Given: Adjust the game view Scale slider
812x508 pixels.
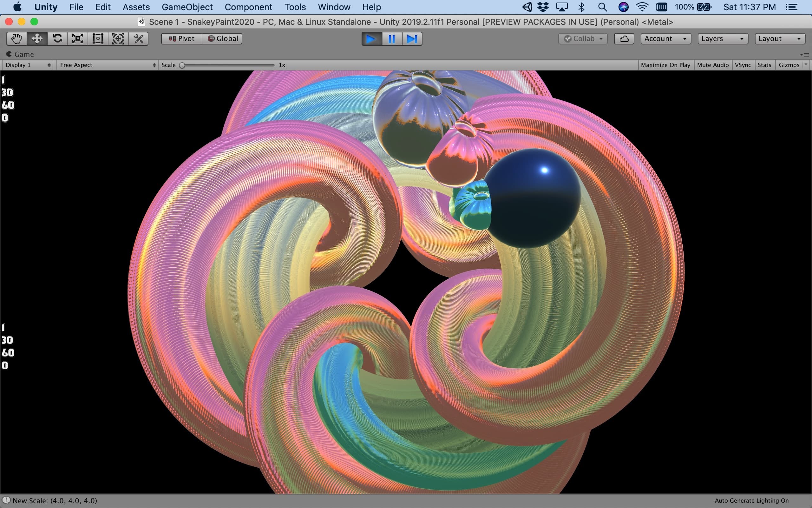Looking at the screenshot, I should [228, 65].
